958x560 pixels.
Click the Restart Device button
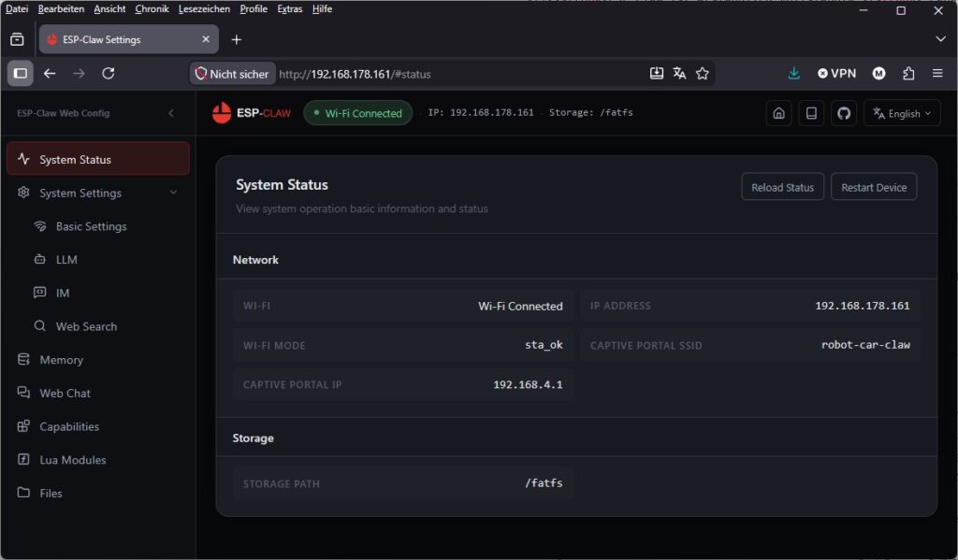874,187
